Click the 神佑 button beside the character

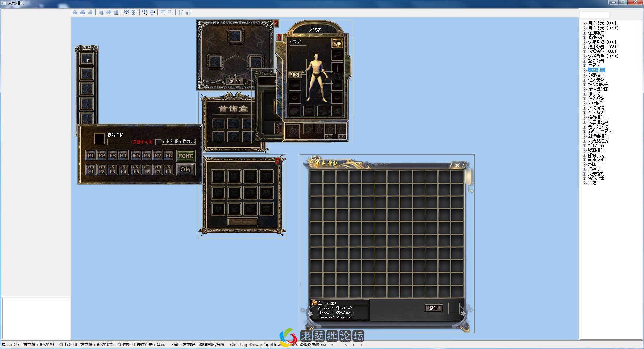(295, 75)
